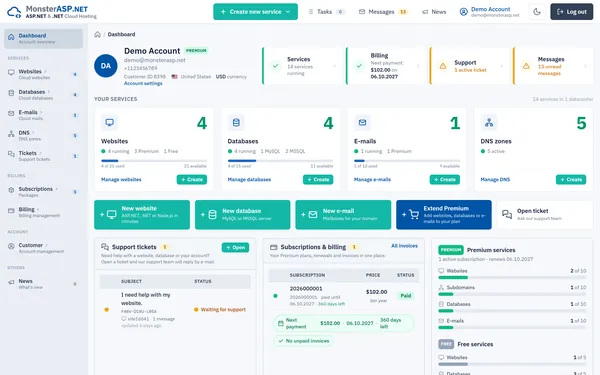Click the DNS network icon in sidebar
Viewport: 600px width, 375px height.
[x=11, y=134]
